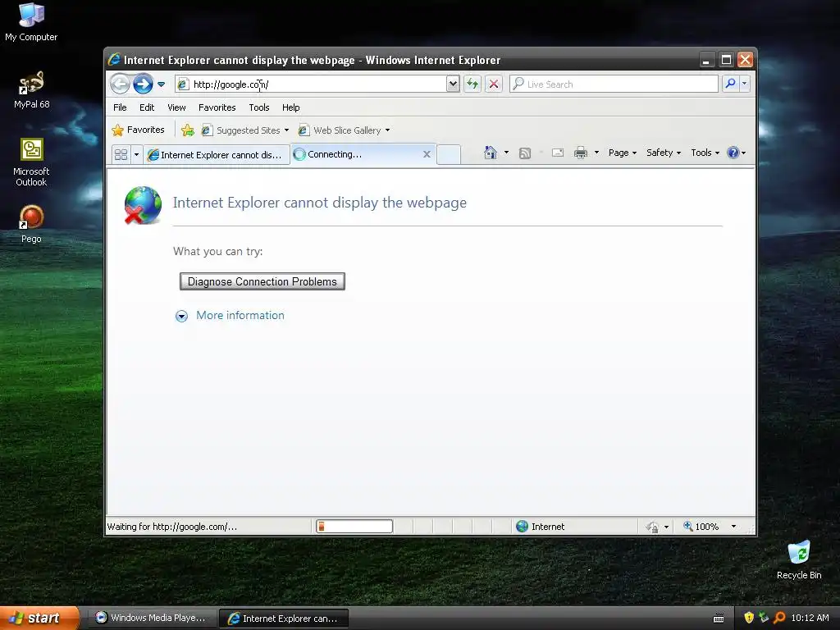
Task: Open the Tools command bar menu
Action: point(705,153)
